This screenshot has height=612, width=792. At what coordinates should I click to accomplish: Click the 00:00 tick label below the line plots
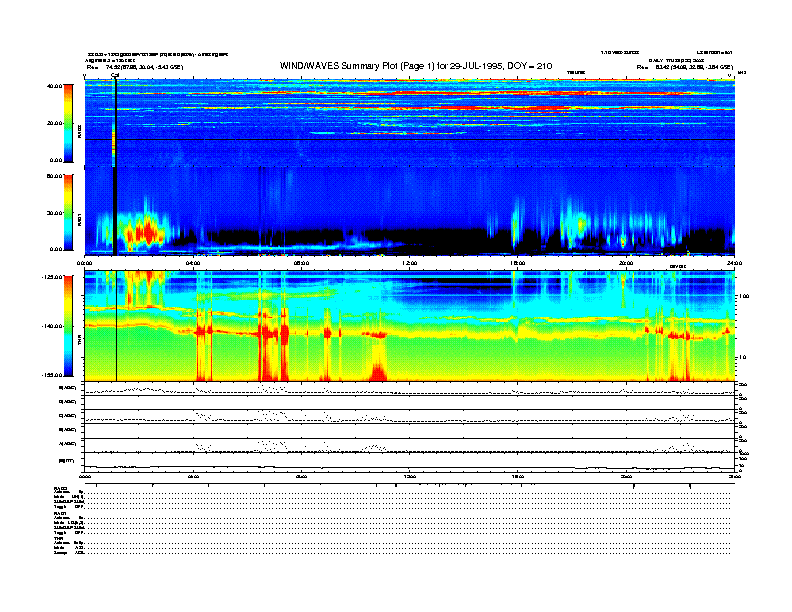(x=85, y=476)
